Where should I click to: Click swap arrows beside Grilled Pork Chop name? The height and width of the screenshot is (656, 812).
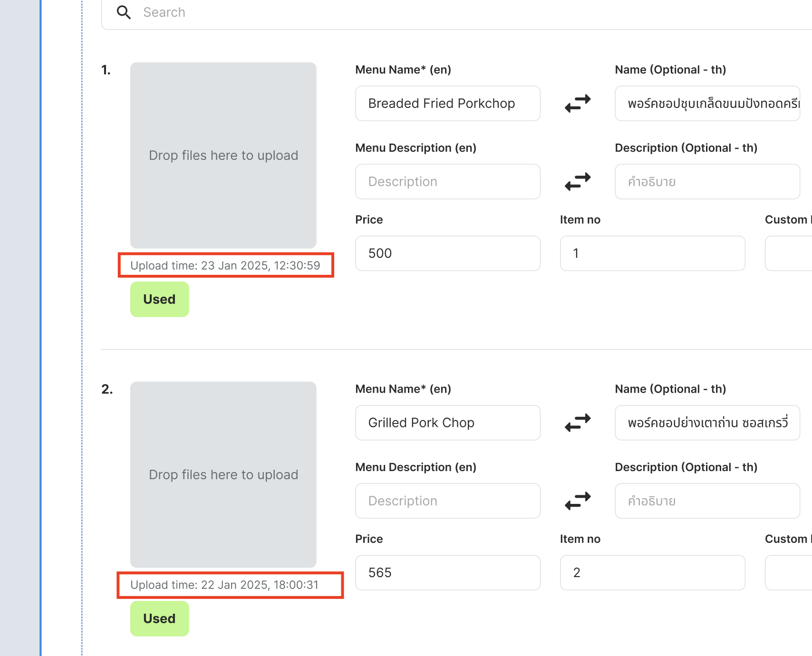coord(578,423)
